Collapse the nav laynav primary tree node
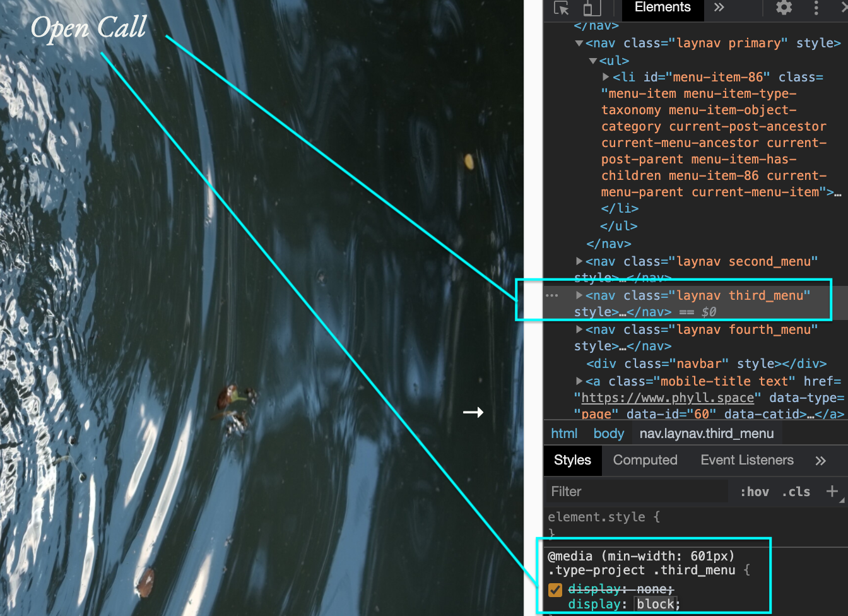 coord(579,43)
